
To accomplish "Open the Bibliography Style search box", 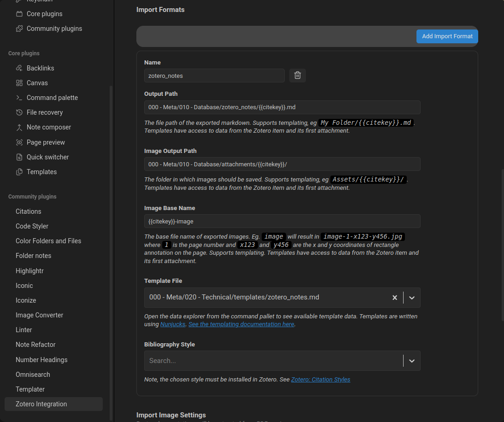I will (x=273, y=361).
